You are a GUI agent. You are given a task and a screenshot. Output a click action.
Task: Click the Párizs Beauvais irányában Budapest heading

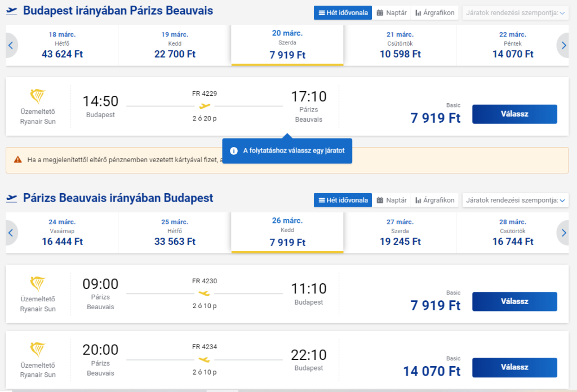click(x=118, y=198)
